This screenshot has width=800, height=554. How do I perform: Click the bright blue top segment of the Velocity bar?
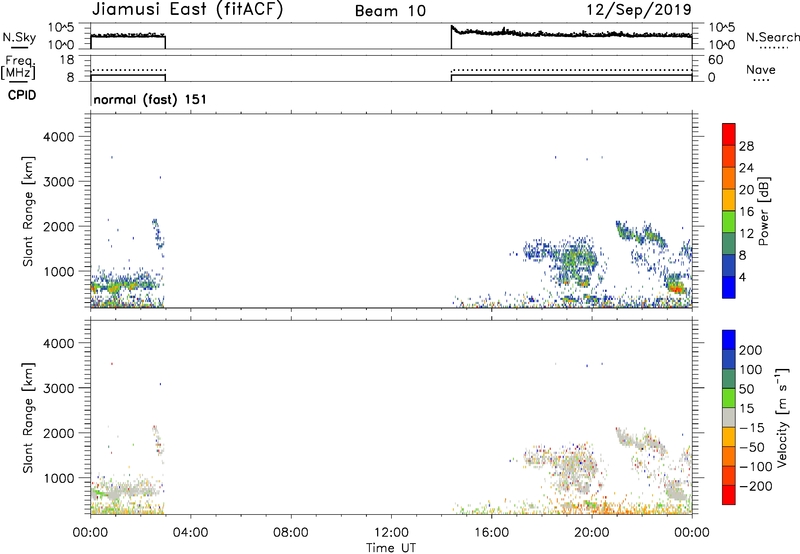coord(729,340)
